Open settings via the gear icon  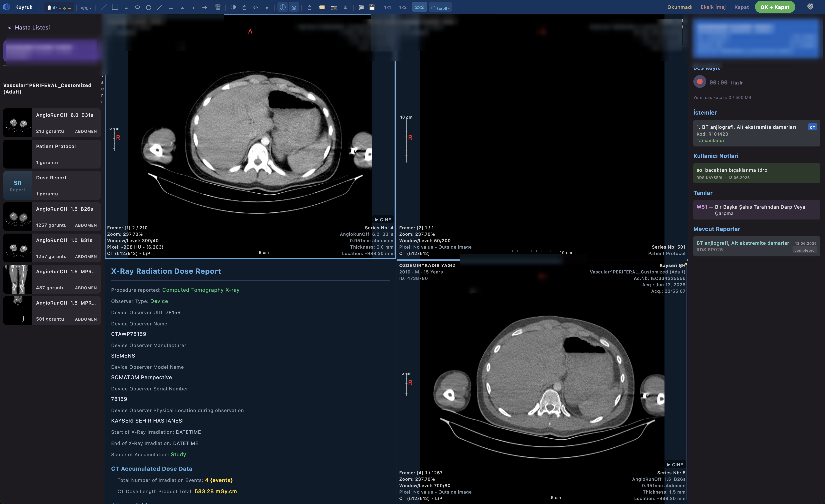(x=810, y=7)
